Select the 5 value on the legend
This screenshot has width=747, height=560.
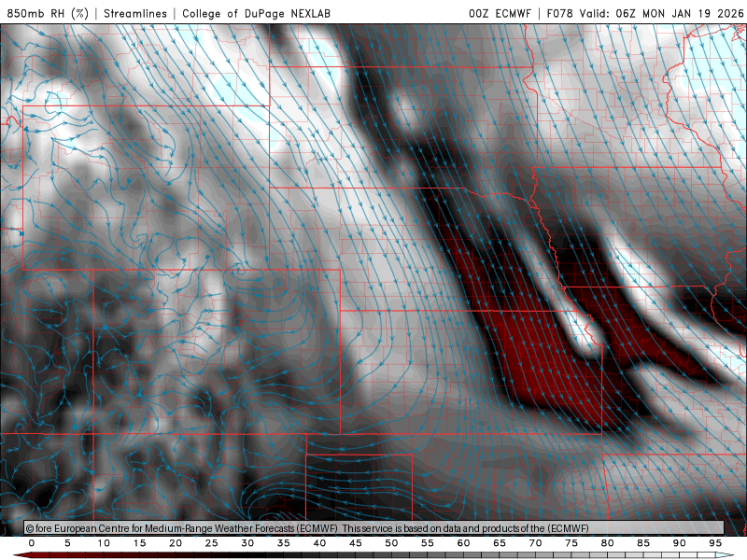pyautogui.click(x=67, y=543)
